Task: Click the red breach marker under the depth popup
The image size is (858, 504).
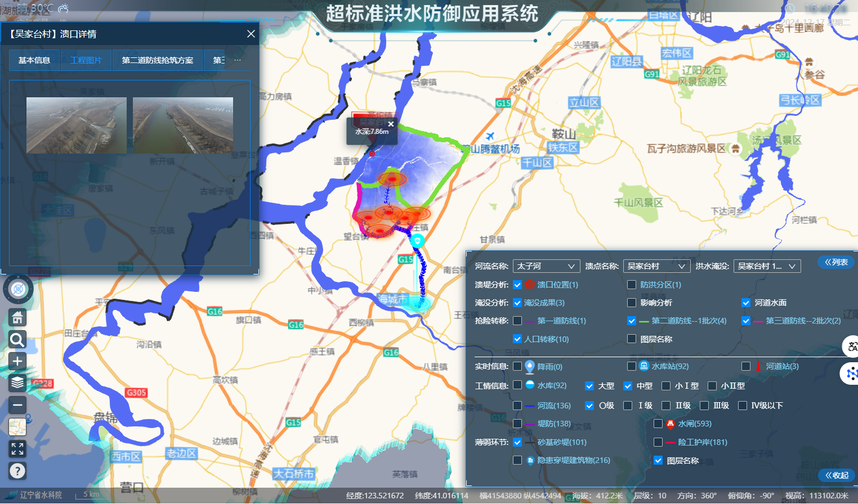Action: pos(372,154)
